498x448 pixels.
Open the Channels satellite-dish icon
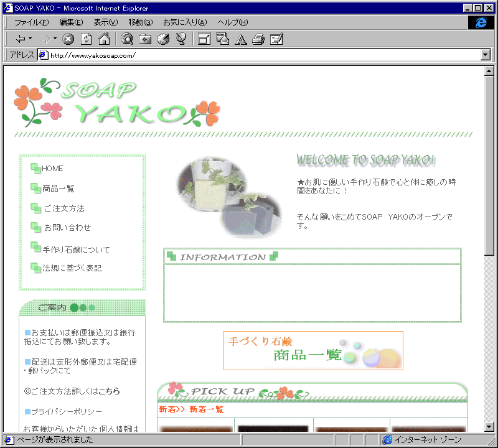(x=181, y=39)
